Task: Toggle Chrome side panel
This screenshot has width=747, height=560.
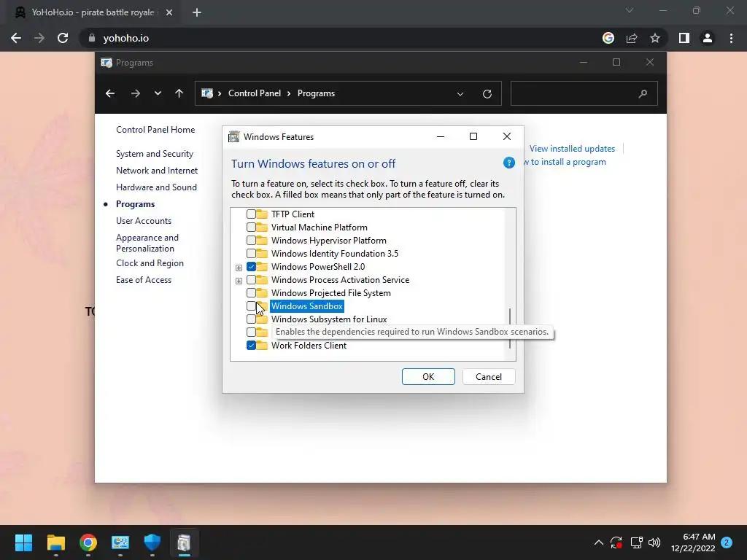Action: 684,38
